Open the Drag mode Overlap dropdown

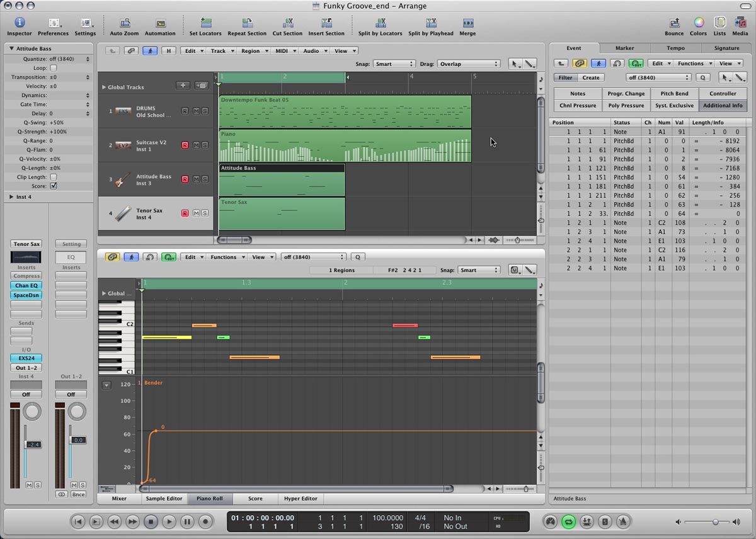[x=468, y=64]
